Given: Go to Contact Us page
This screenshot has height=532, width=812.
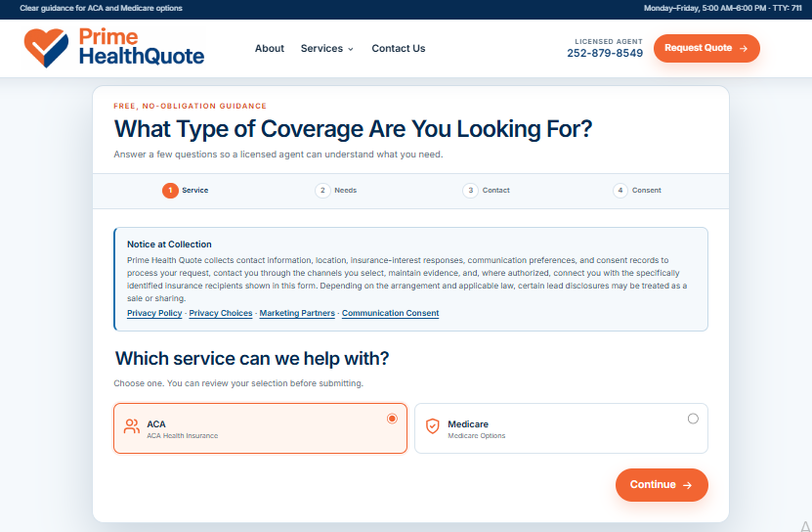Looking at the screenshot, I should point(399,48).
